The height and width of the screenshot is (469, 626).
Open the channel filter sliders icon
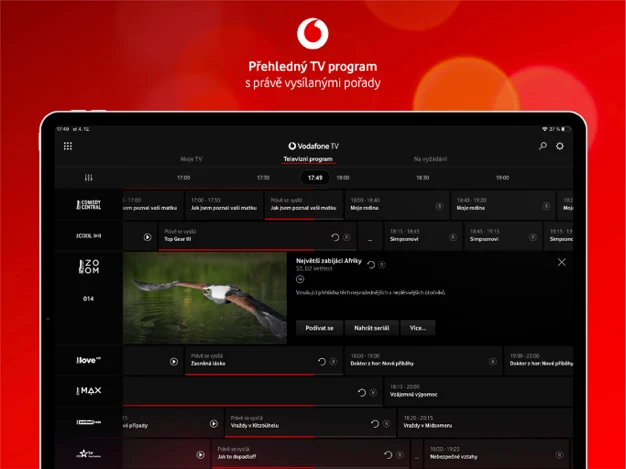coord(89,177)
